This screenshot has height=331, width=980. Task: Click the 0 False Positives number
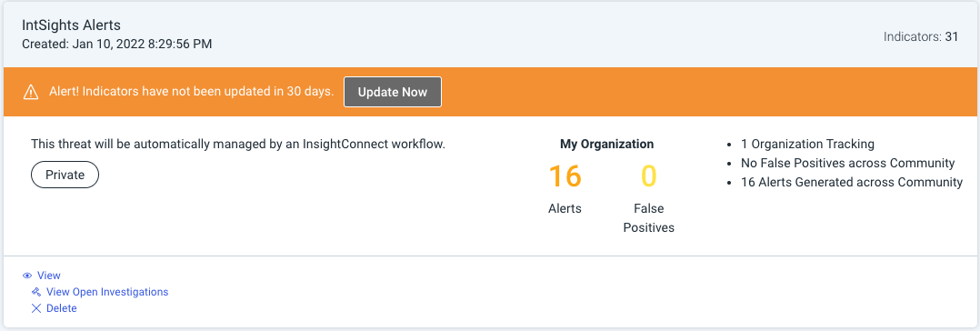click(x=649, y=176)
